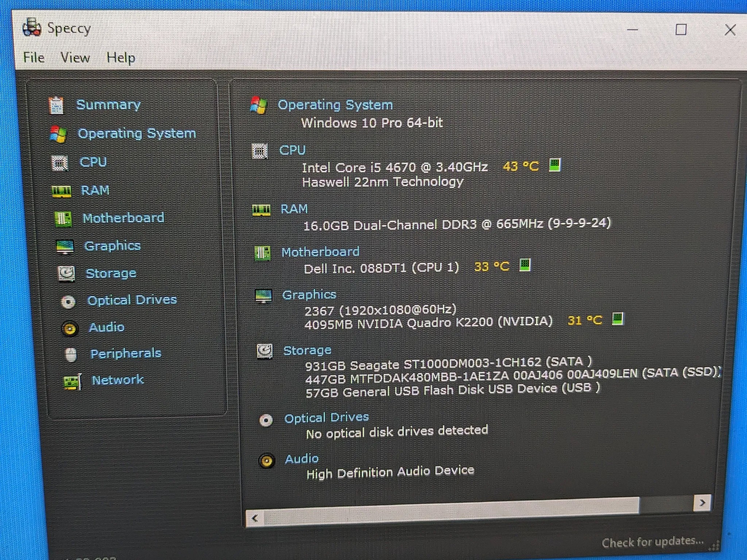This screenshot has width=747, height=560.
Task: Click the CPU chip icon in sidebar
Action: pos(59,163)
